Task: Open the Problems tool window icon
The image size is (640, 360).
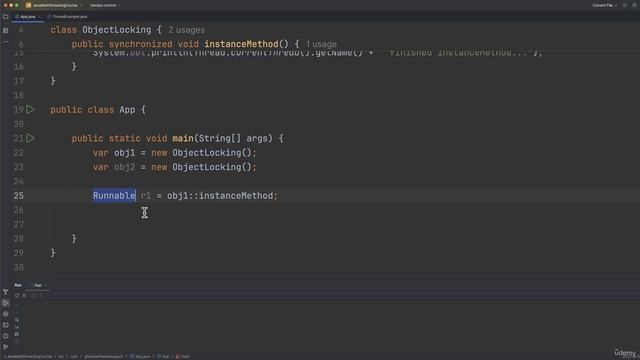Action: [x=6, y=336]
